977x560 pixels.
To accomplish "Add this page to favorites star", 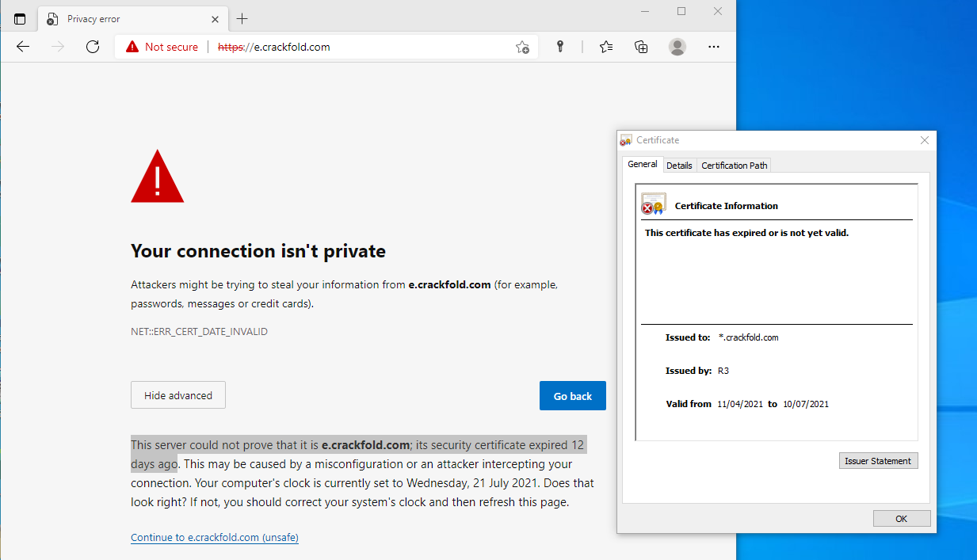I will pos(522,47).
